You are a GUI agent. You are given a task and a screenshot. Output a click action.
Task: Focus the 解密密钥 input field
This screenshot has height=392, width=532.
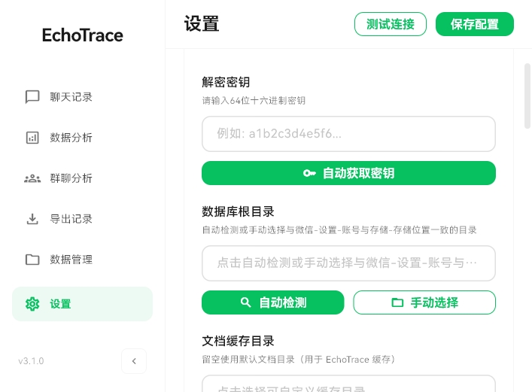348,134
